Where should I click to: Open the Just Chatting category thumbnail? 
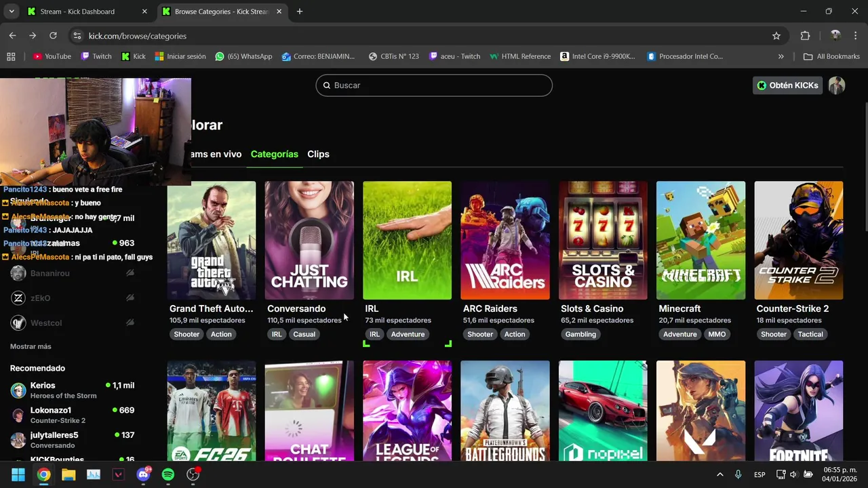(309, 240)
